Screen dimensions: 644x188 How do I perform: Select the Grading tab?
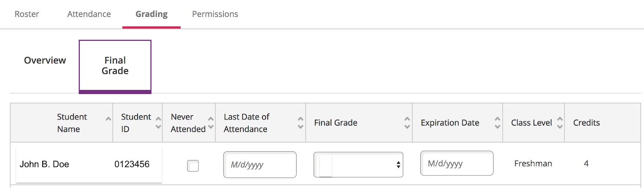coord(151,14)
